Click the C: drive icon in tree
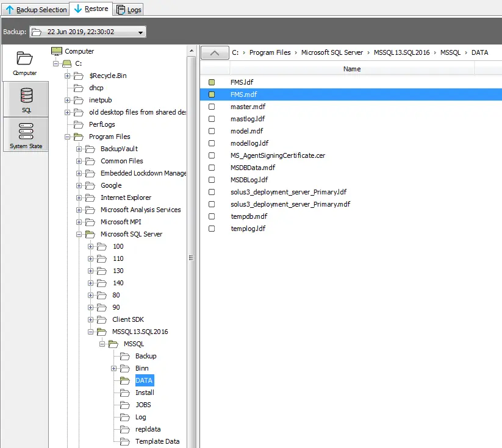 tap(66, 64)
